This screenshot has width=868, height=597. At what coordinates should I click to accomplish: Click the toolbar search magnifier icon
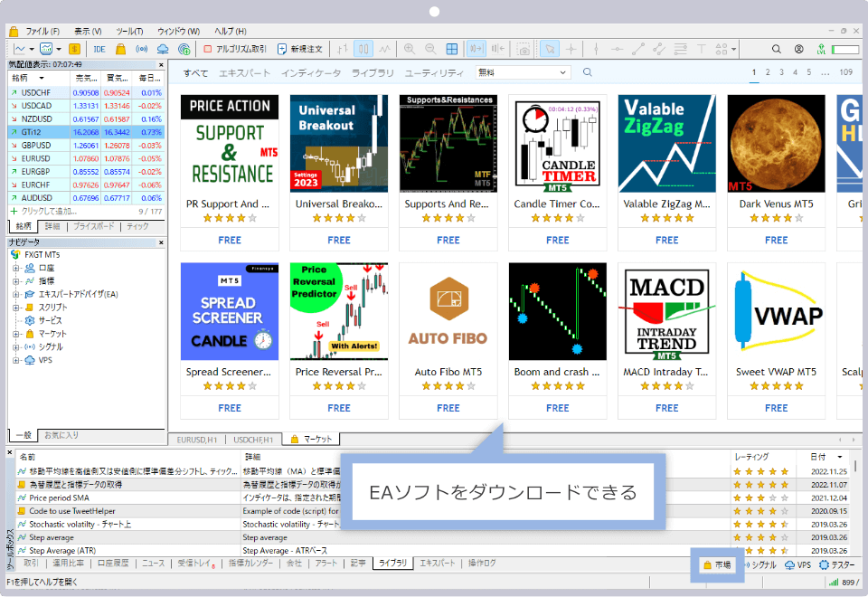(x=777, y=49)
